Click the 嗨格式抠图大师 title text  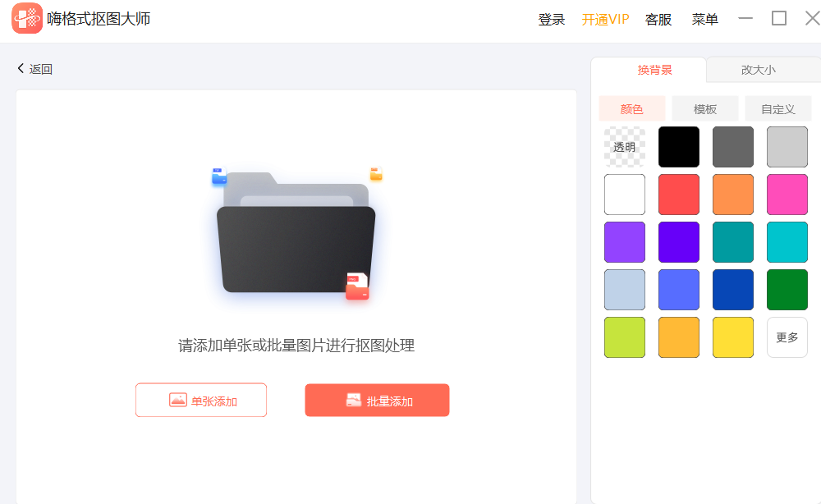99,19
